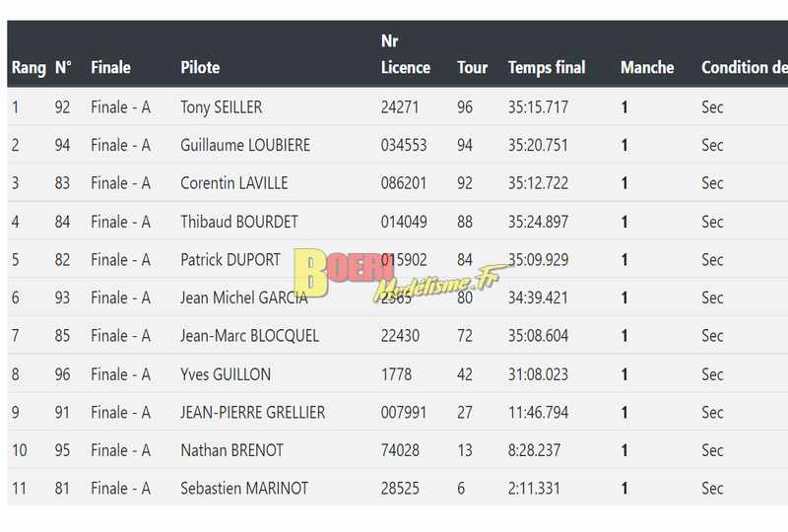Sort by the Temps final column header
The image size is (788, 532).
[547, 67]
